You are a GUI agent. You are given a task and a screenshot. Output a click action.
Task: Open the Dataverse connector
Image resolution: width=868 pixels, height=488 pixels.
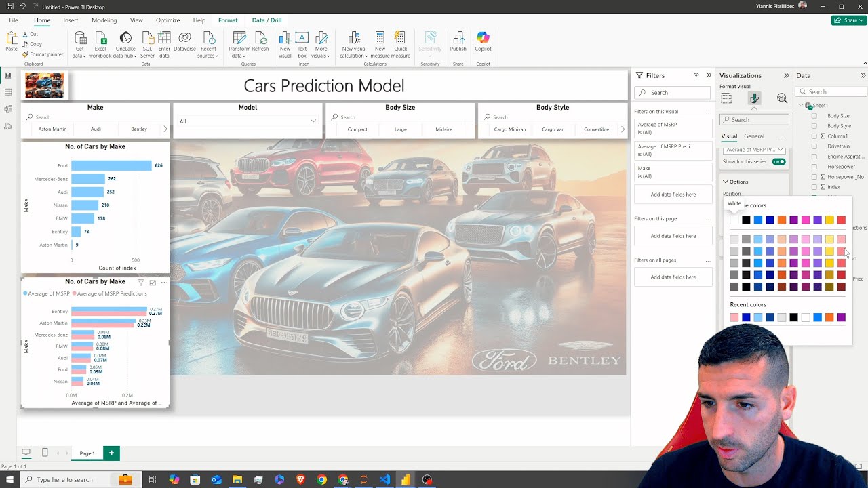point(184,42)
